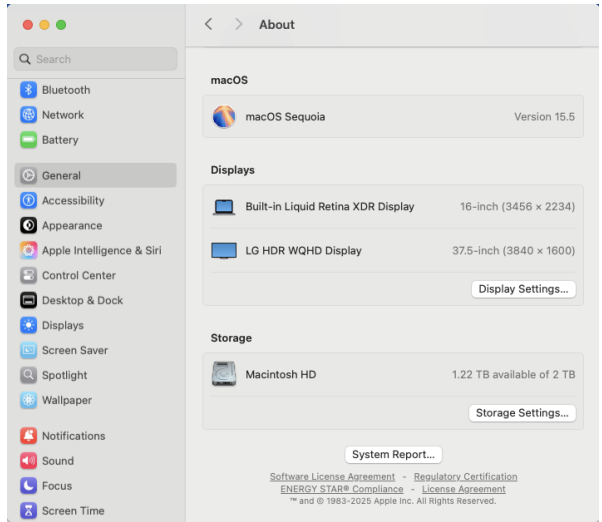Click the Focus moon icon
The height and width of the screenshot is (522, 602).
click(x=28, y=486)
